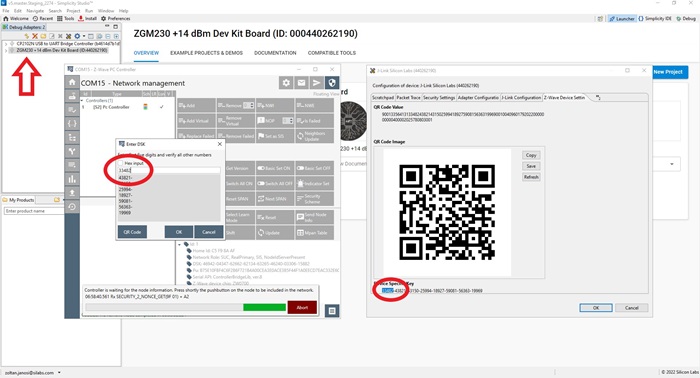
Task: Expand ZGM230 +14 dBm Dev Kit Board node
Action: [6, 50]
